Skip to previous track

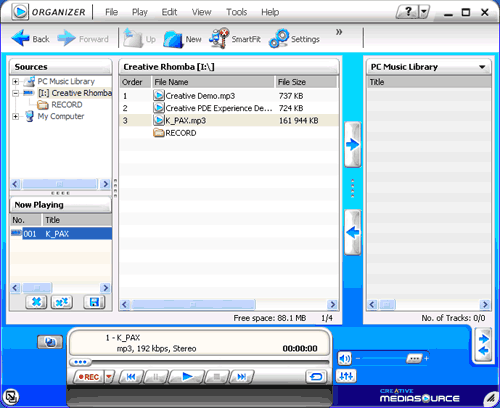(x=131, y=377)
